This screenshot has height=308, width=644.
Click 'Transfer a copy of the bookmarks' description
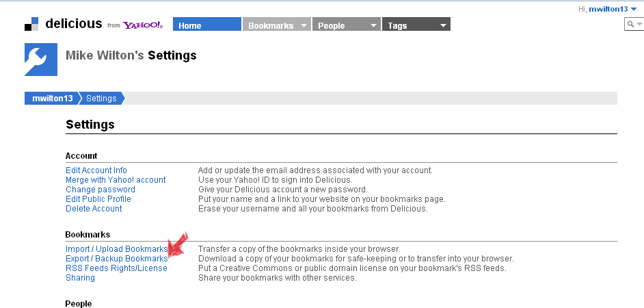[299, 249]
